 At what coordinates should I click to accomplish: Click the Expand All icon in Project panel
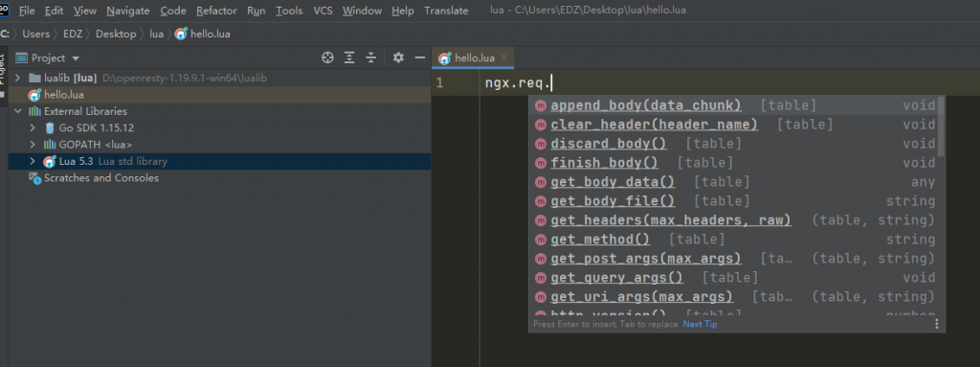349,58
